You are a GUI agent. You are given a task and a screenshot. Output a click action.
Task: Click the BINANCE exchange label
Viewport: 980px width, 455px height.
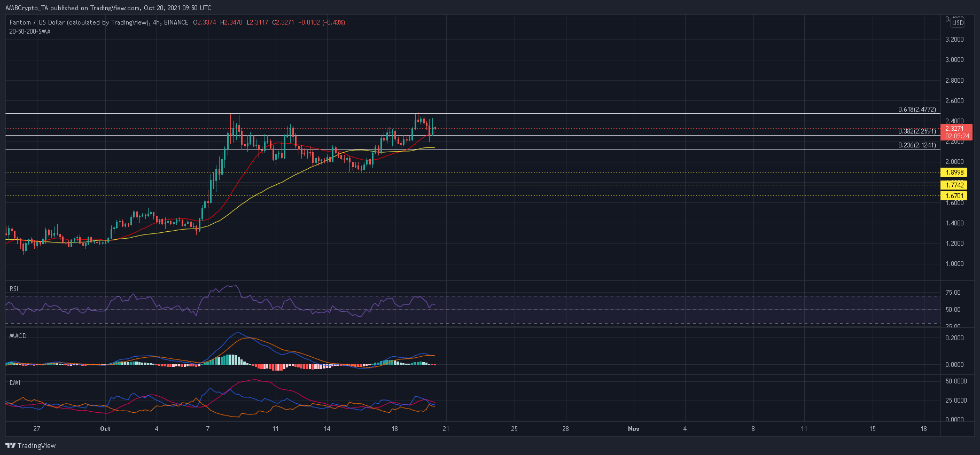(176, 22)
